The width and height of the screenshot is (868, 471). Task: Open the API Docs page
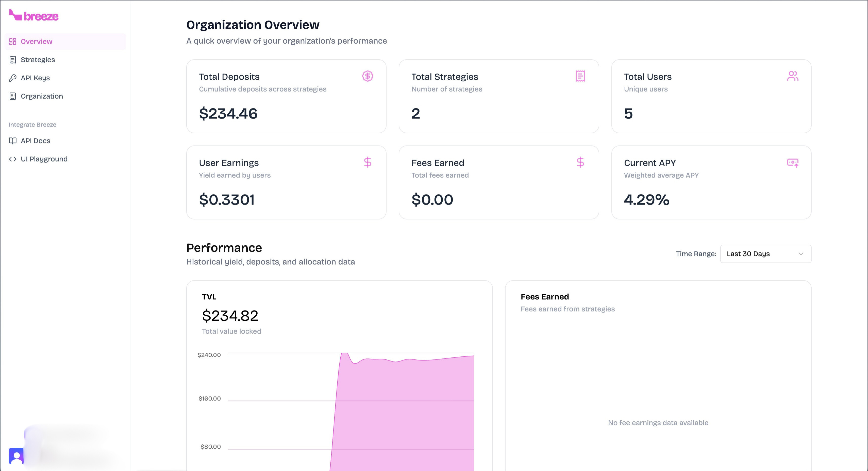click(x=35, y=141)
